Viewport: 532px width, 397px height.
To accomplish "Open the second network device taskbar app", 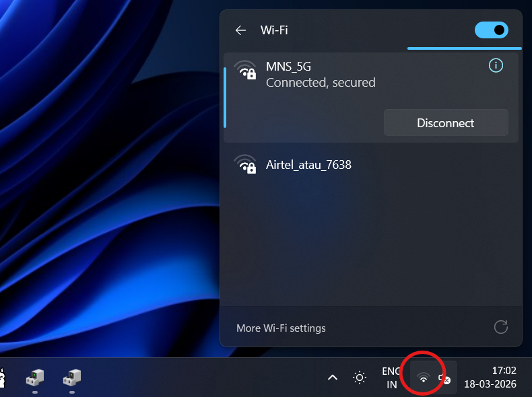I will (x=71, y=378).
